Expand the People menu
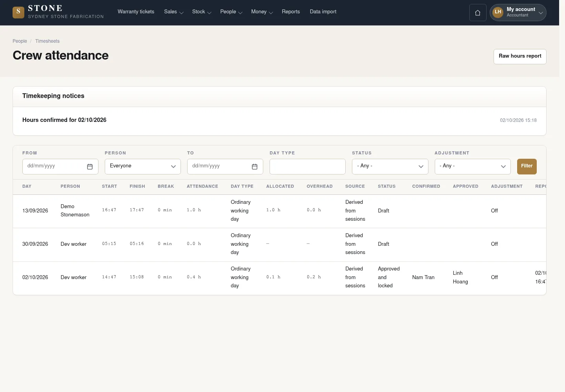 (x=231, y=12)
